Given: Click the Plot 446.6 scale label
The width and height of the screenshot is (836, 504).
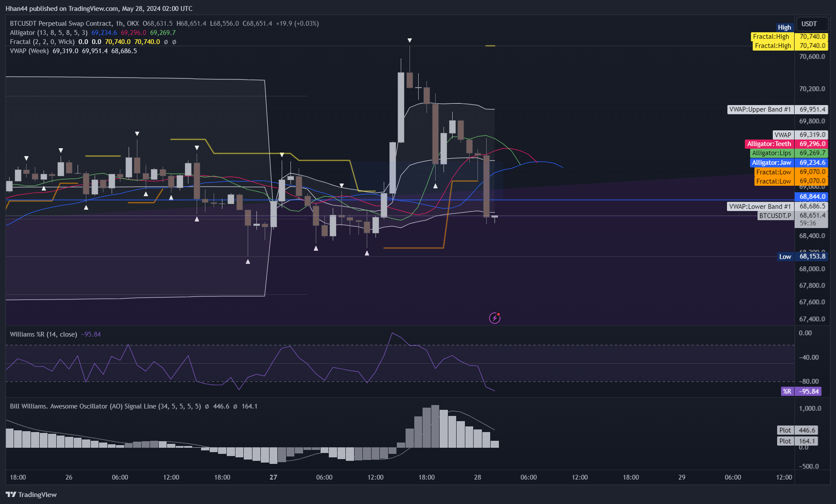Looking at the screenshot, I should pyautogui.click(x=797, y=430).
